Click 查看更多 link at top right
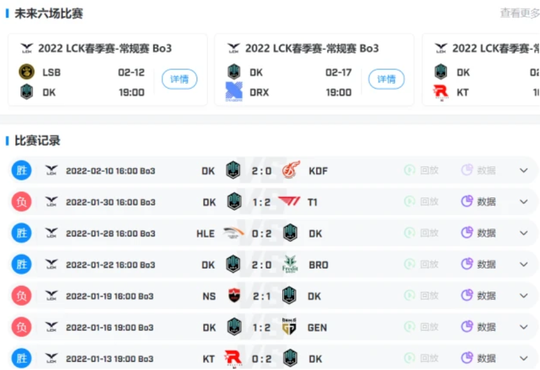Viewport: 540px width, 370px height. point(520,13)
